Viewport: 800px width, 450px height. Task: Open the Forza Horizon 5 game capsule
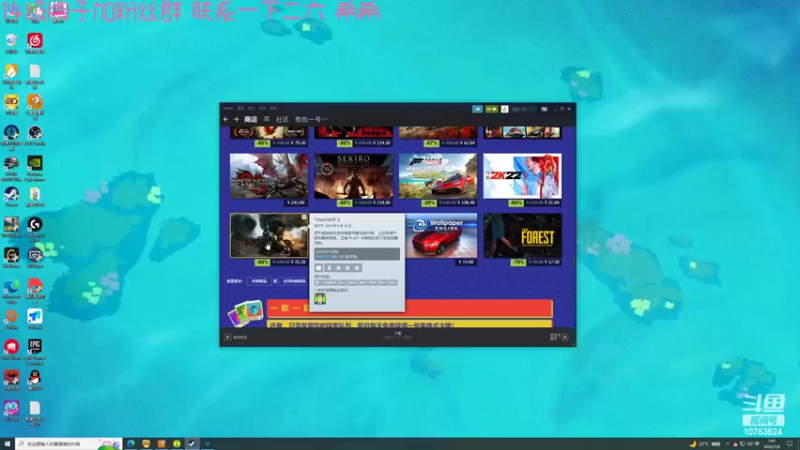click(x=438, y=176)
